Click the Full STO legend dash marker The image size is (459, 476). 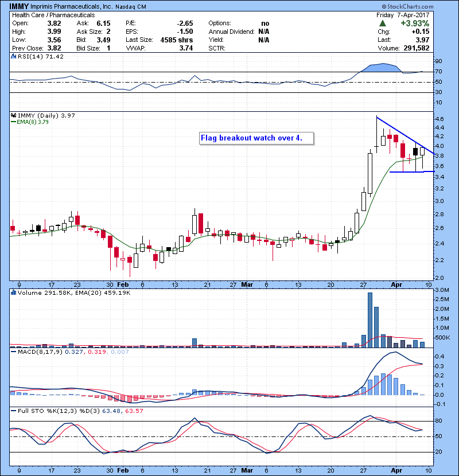coord(13,411)
